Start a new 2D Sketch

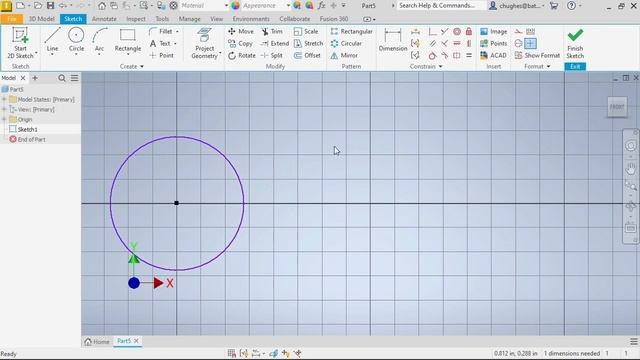coord(20,43)
